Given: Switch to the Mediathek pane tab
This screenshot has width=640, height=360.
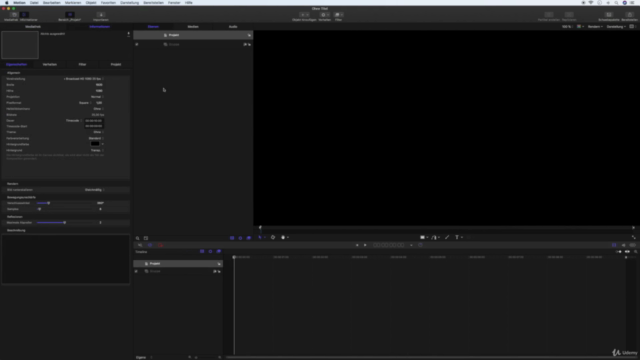Looking at the screenshot, I should (33, 27).
